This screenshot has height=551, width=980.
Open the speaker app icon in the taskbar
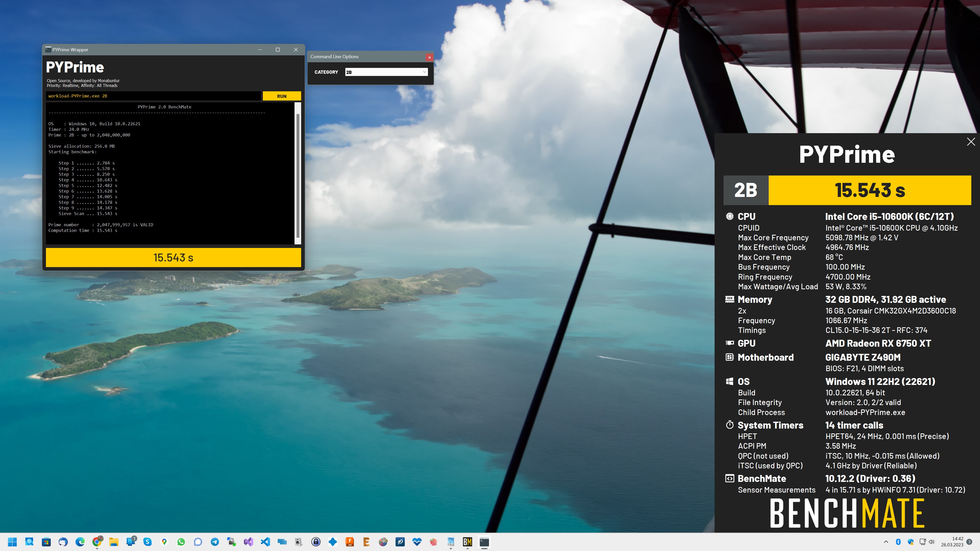pyautogui.click(x=299, y=542)
